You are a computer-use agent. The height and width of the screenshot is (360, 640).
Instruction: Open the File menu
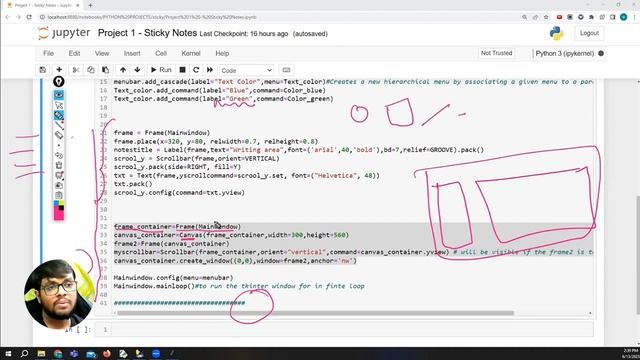[48, 53]
